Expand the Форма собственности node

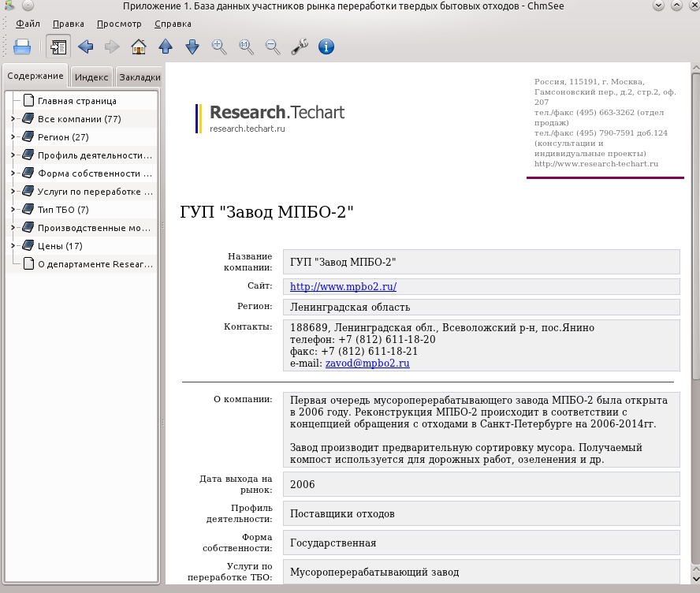point(13,173)
